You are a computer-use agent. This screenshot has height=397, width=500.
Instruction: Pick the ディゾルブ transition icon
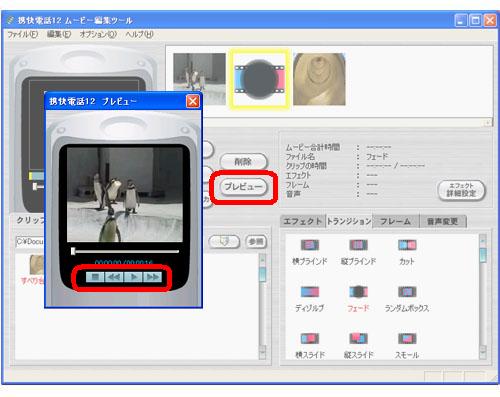[x=310, y=292]
